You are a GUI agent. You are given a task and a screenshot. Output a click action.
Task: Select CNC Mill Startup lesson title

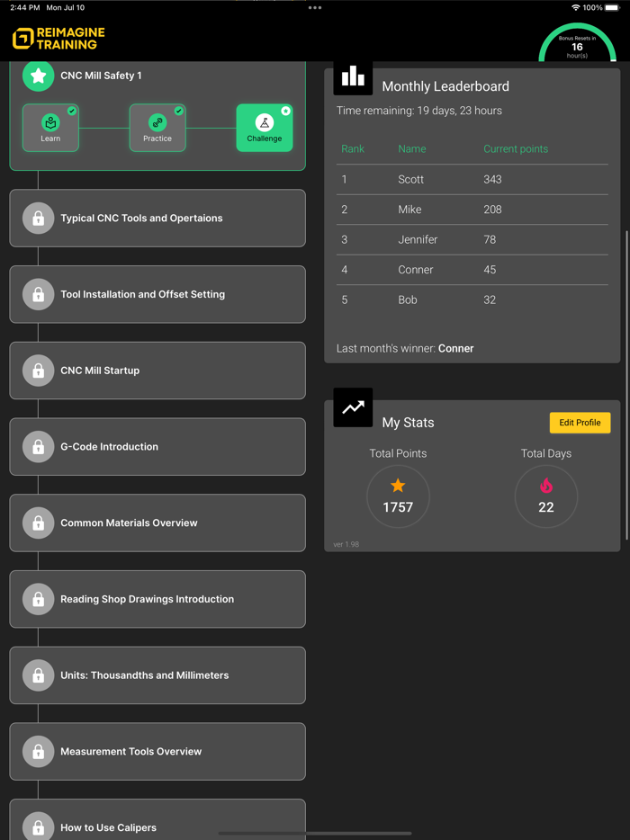pyautogui.click(x=100, y=371)
